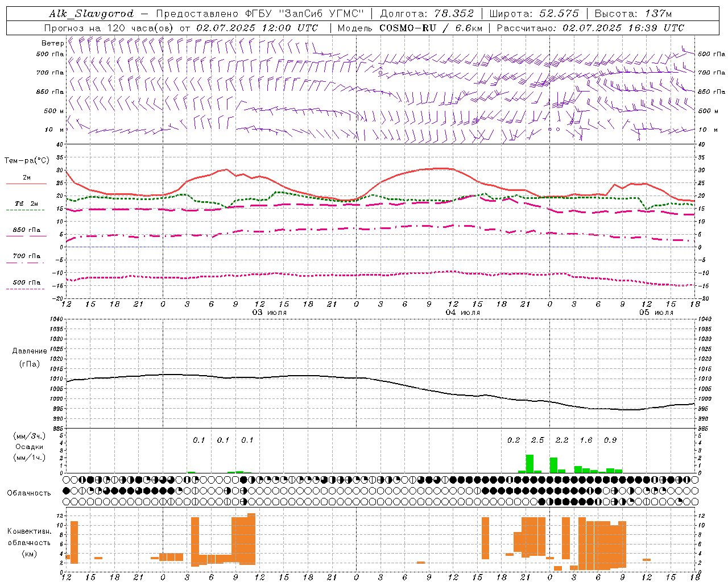This screenshot has height=582, width=728.
Task: Click the Облачность cloud cover label
Action: point(29,493)
